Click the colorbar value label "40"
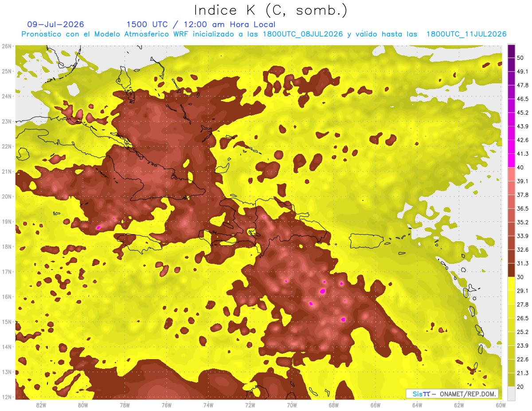This screenshot has height=411, width=532. pos(521,167)
